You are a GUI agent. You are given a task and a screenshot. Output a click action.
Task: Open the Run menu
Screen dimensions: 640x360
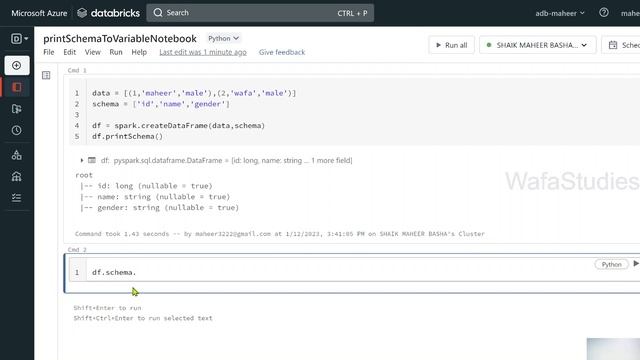pyautogui.click(x=116, y=52)
